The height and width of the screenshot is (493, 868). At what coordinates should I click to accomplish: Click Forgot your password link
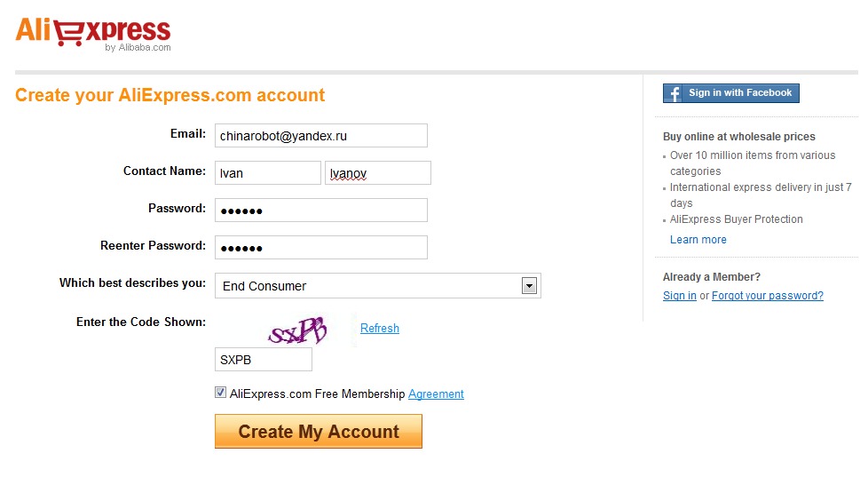pos(768,296)
